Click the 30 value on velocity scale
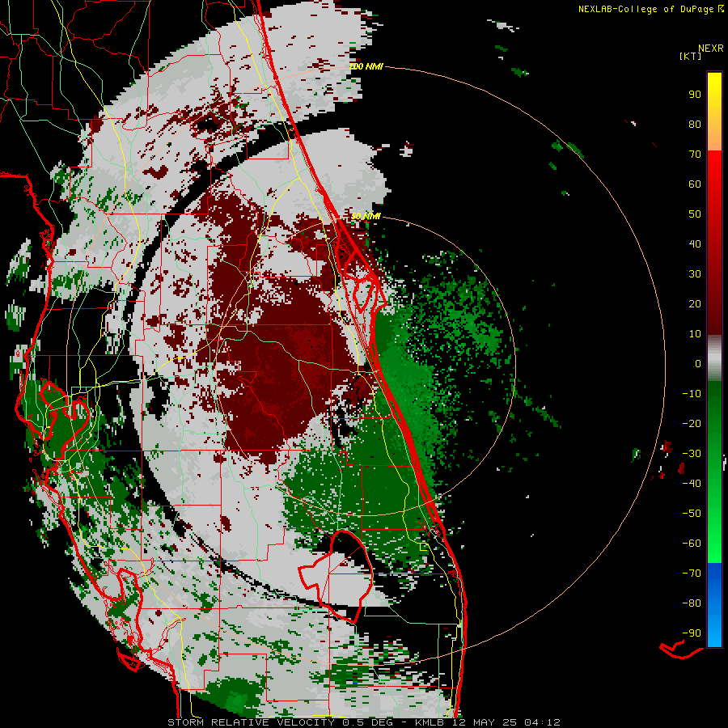The height and width of the screenshot is (728, 728). (x=695, y=274)
